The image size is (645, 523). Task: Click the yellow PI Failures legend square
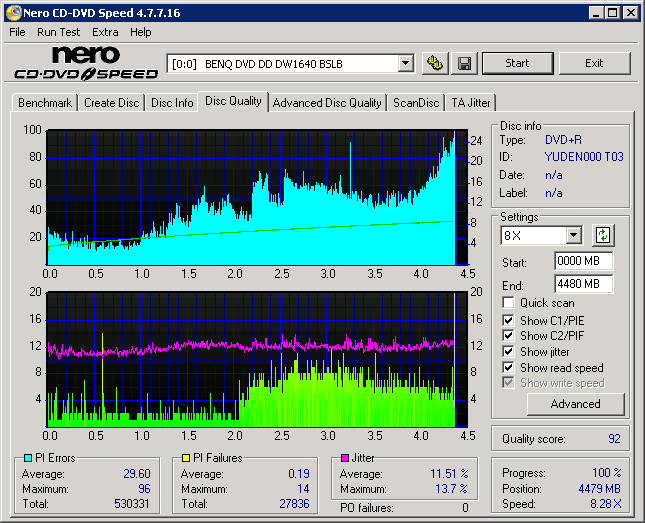[186, 458]
